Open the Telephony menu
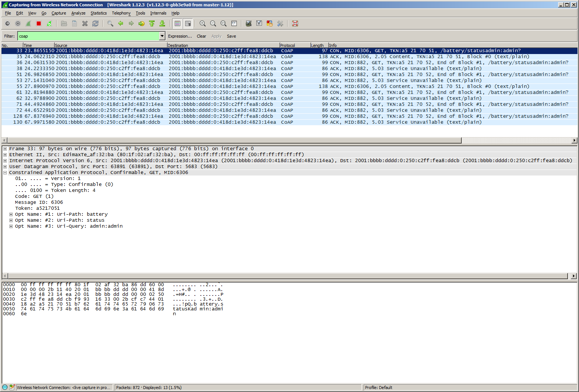Viewport: 579px width, 392px height. (121, 13)
